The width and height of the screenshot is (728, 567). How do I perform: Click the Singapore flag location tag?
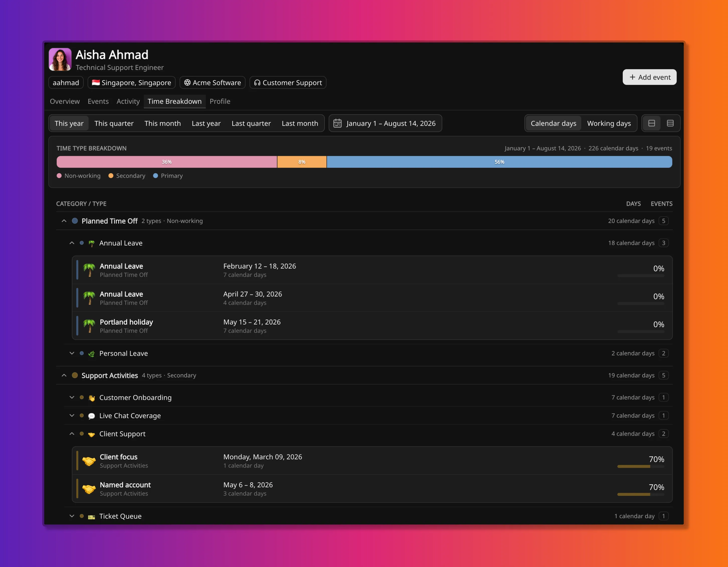coord(131,83)
